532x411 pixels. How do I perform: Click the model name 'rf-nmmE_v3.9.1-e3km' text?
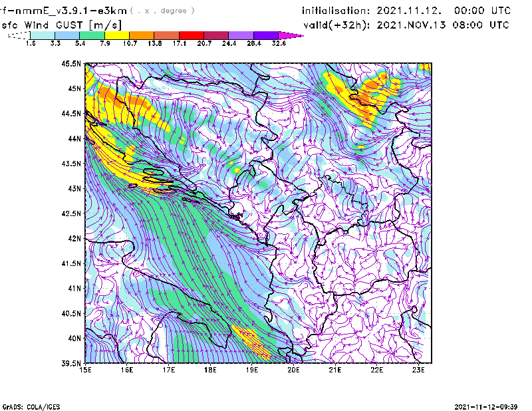coord(63,11)
